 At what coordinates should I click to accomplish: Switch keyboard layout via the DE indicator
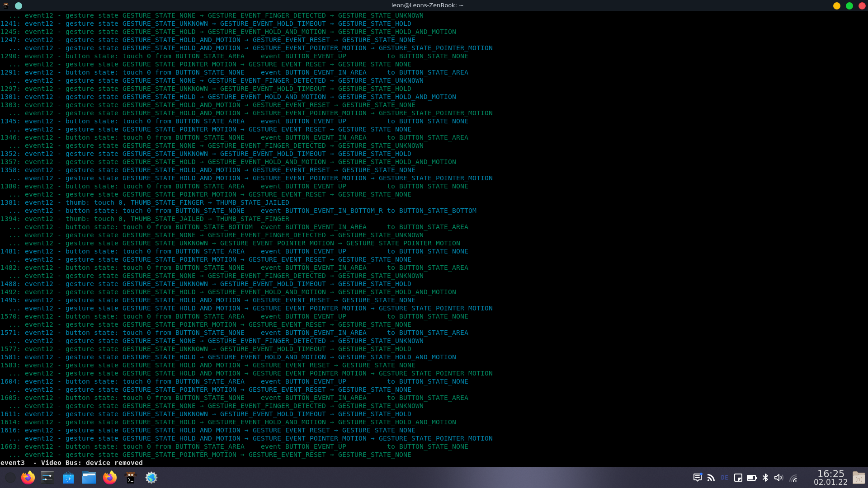[x=724, y=478]
